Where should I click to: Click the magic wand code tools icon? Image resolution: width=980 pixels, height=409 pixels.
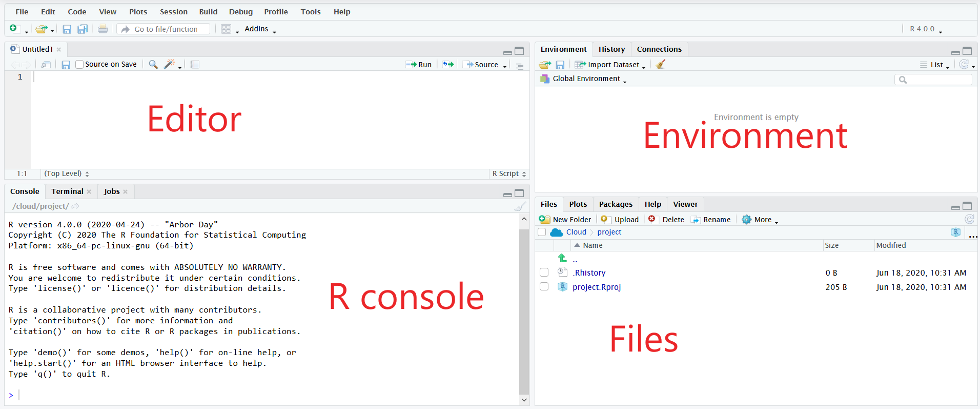coord(169,64)
